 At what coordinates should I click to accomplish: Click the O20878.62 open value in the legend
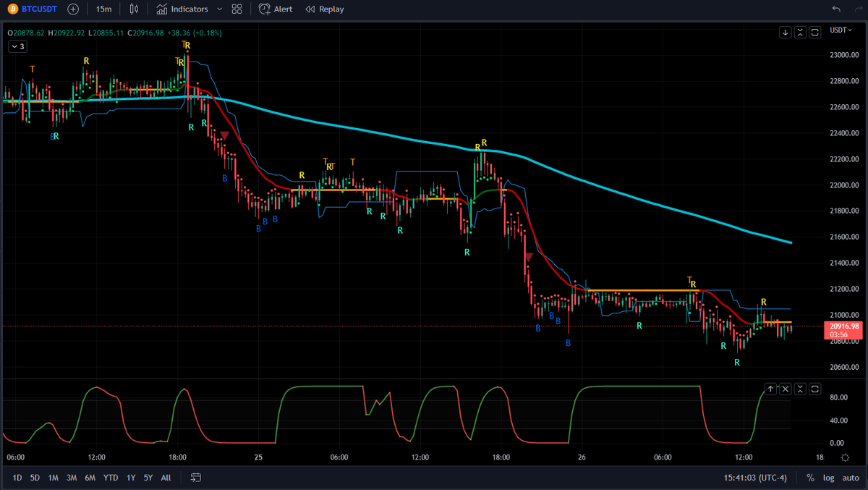point(26,33)
